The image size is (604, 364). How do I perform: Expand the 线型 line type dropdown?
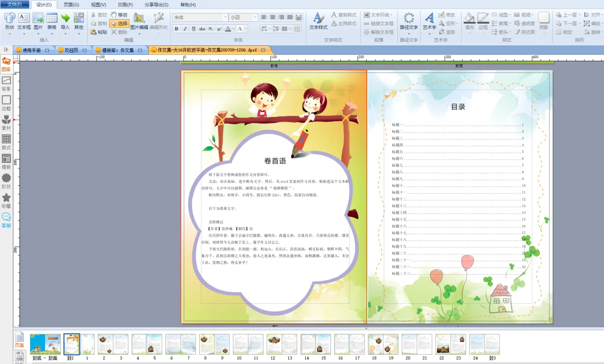(510, 15)
